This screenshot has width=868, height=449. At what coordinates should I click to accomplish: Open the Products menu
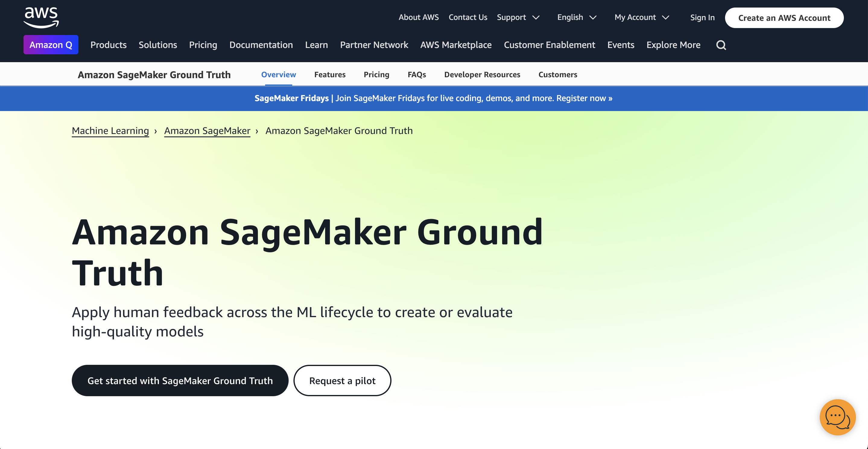coord(109,45)
